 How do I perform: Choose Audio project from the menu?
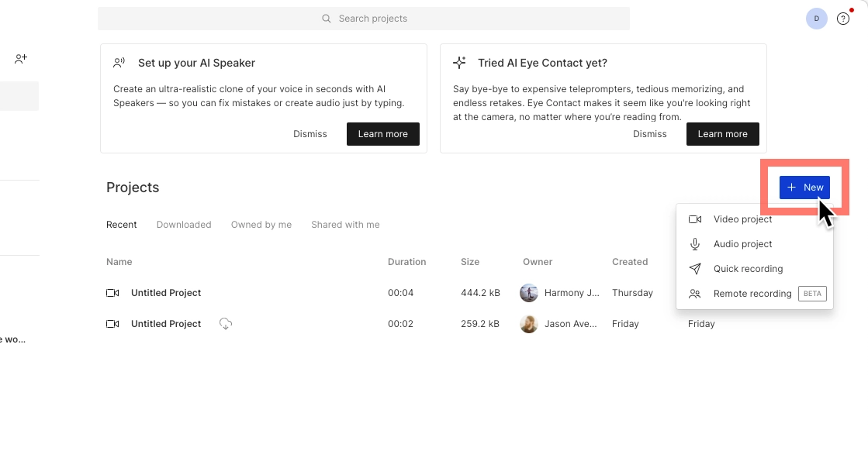point(742,244)
